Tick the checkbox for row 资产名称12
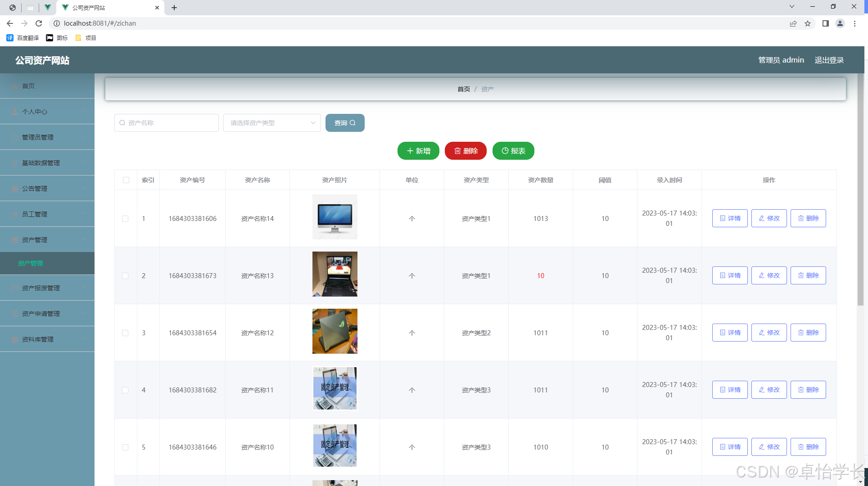Image resolution: width=868 pixels, height=486 pixels. [x=125, y=333]
